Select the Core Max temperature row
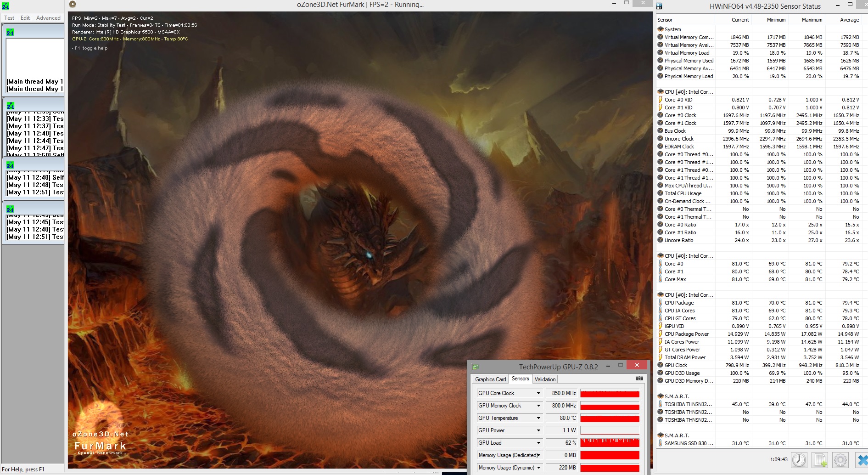The image size is (868, 475). [759, 279]
